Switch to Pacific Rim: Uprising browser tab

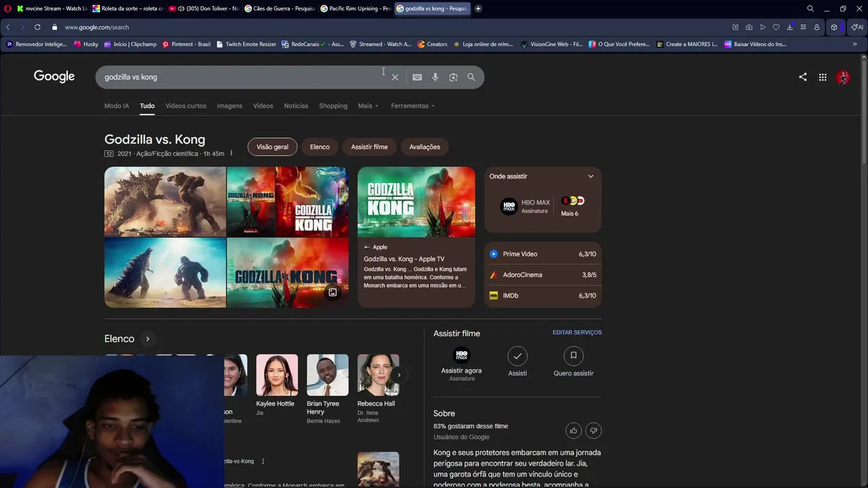coord(355,9)
